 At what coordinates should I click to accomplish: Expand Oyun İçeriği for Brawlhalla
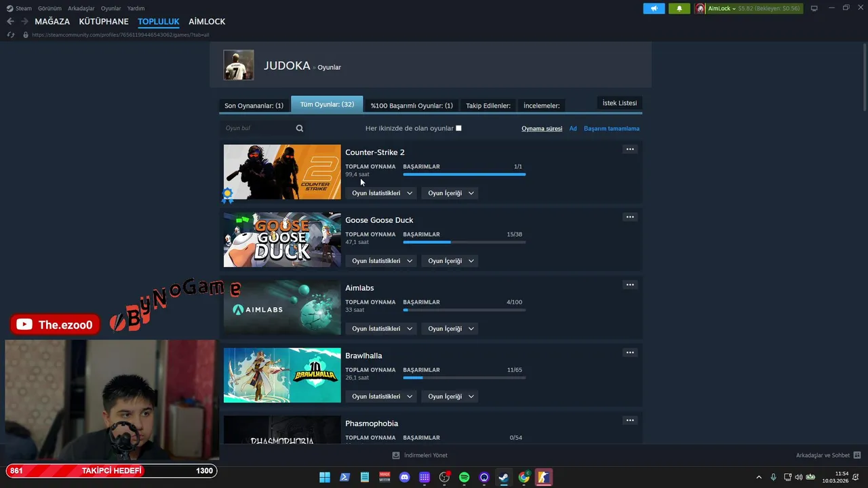coord(450,396)
